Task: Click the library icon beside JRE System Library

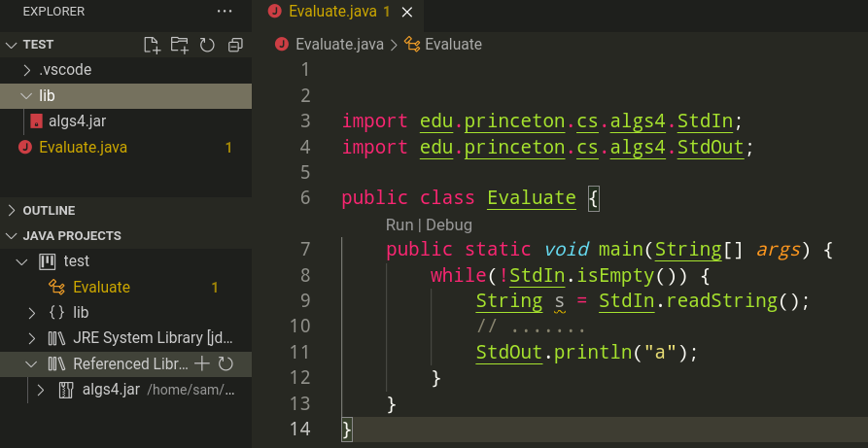Action: [x=56, y=338]
